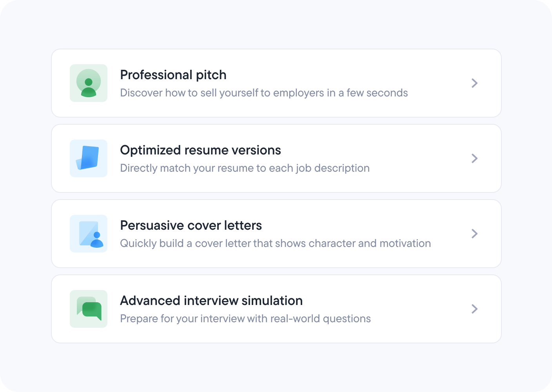Viewport: 552px width, 392px height.
Task: Click the resume matching description text
Action: [x=245, y=168]
